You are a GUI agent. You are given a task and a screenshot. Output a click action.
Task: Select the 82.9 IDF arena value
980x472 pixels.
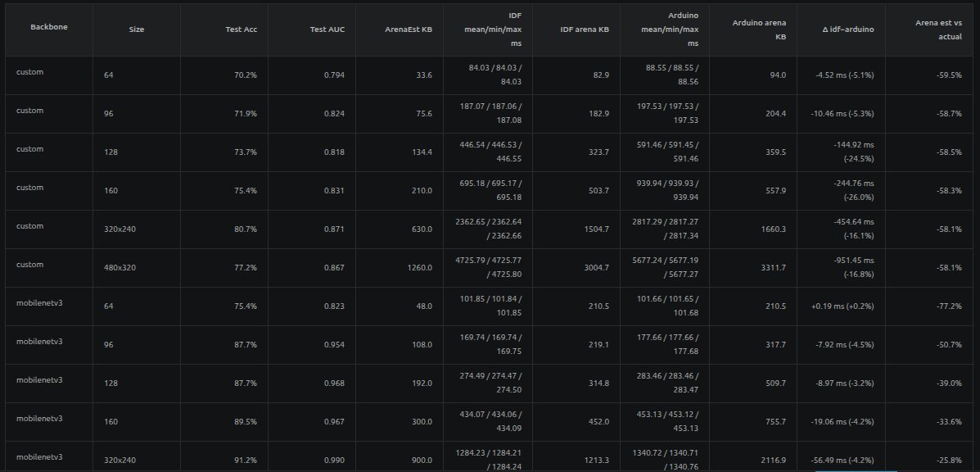point(601,75)
